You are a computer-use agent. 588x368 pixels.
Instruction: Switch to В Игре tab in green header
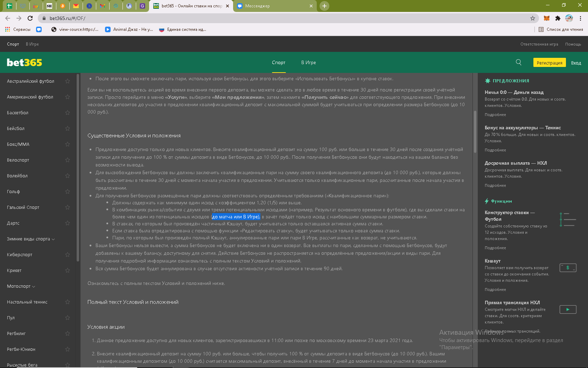pyautogui.click(x=308, y=62)
